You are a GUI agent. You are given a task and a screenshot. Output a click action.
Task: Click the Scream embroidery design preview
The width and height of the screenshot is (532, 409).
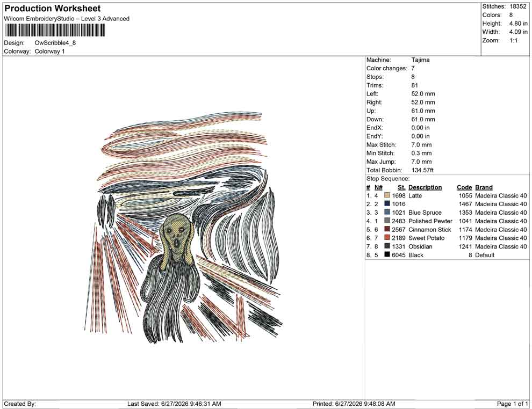tap(183, 228)
